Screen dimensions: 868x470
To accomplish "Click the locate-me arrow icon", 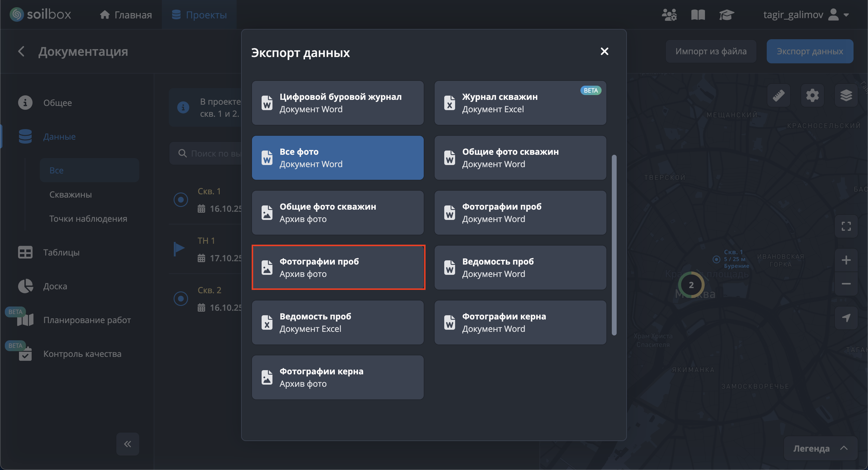I will (x=846, y=318).
